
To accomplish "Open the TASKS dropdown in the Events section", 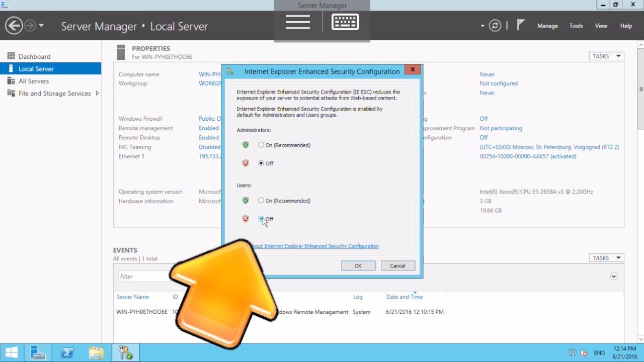I will (x=606, y=258).
